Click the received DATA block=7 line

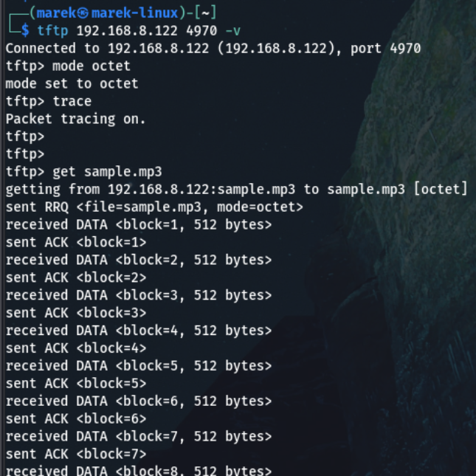(138, 436)
